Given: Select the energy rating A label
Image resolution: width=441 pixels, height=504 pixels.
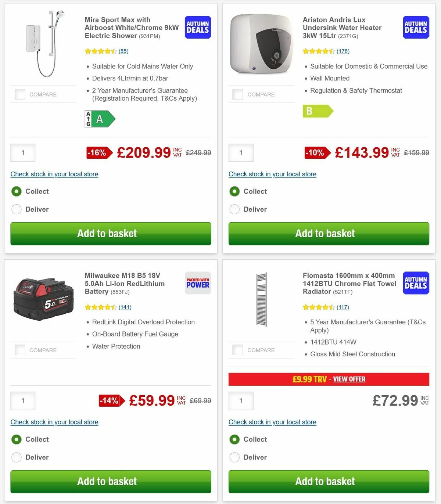Looking at the screenshot, I should coord(100,119).
